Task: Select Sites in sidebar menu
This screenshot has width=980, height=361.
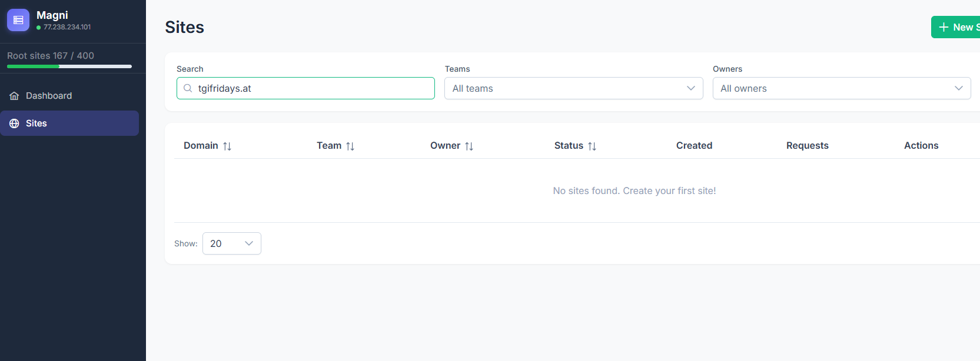Action: tap(69, 123)
